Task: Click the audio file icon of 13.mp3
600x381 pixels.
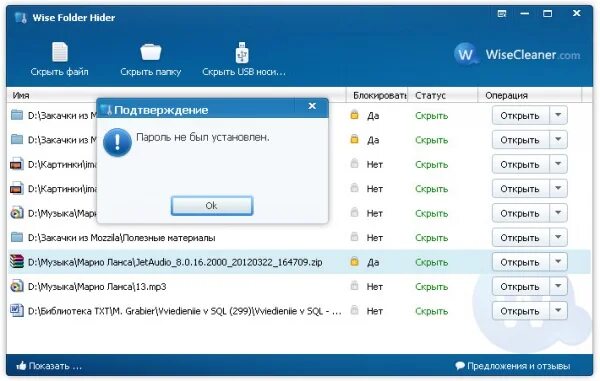Action: [17, 287]
